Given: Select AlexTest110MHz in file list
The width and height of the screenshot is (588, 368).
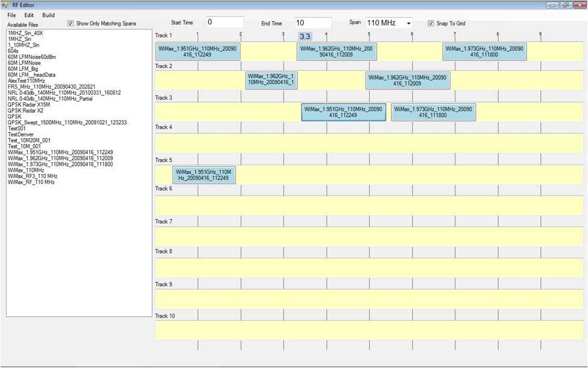Looking at the screenshot, I should (27, 81).
